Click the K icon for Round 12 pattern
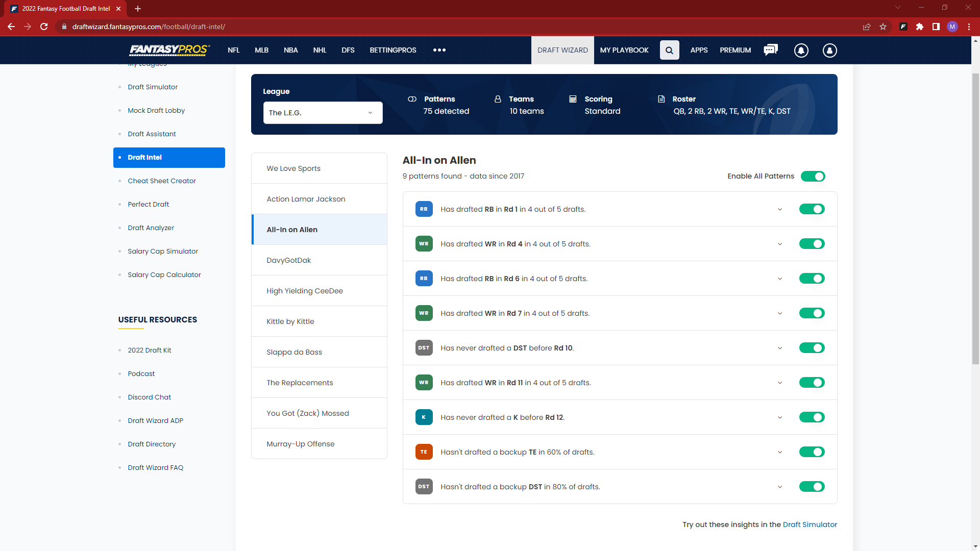This screenshot has width=980, height=551. tap(424, 417)
